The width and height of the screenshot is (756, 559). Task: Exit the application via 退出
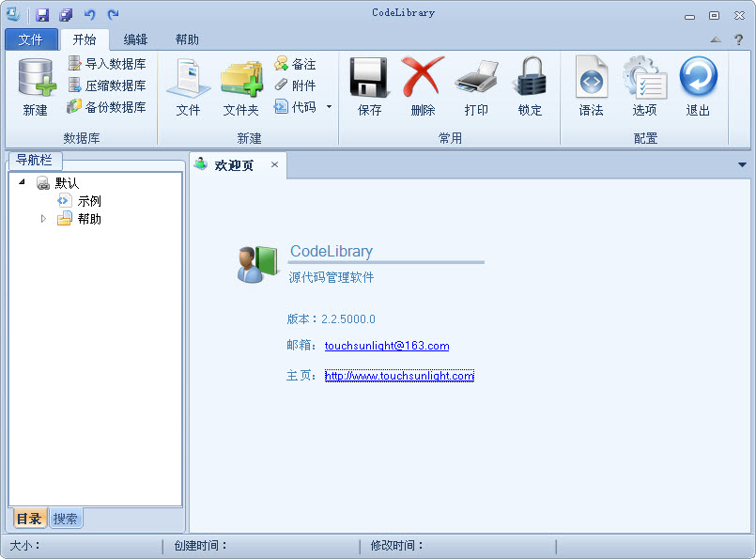698,86
